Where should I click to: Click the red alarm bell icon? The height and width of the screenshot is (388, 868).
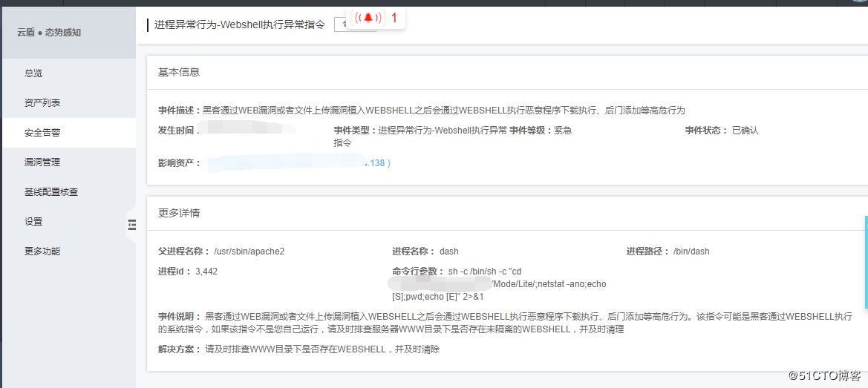pyautogui.click(x=368, y=19)
